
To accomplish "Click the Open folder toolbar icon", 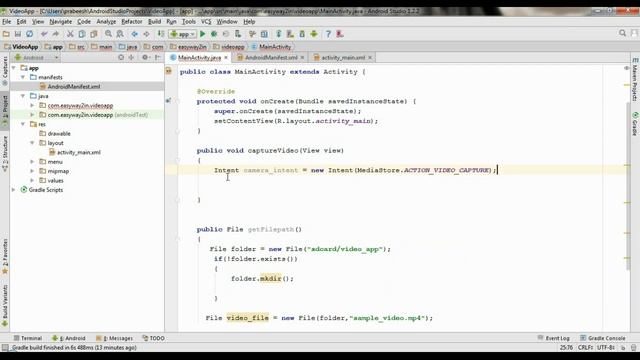I will (x=6, y=34).
